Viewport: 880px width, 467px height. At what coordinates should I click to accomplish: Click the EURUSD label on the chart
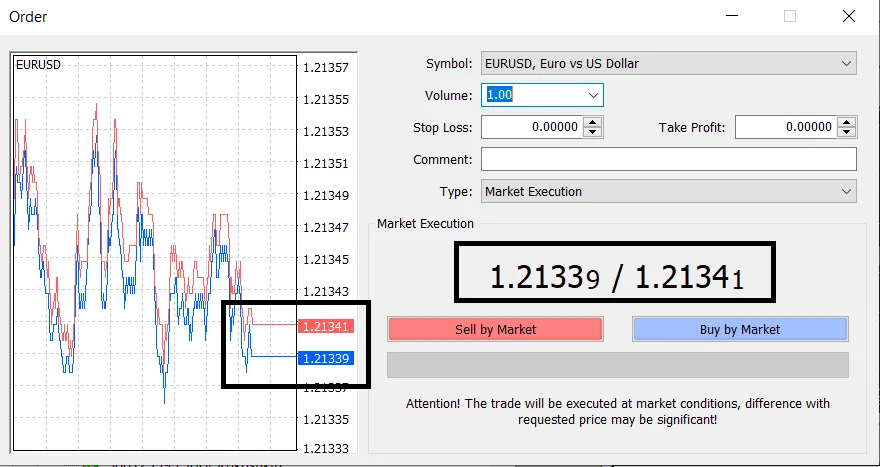(x=38, y=64)
